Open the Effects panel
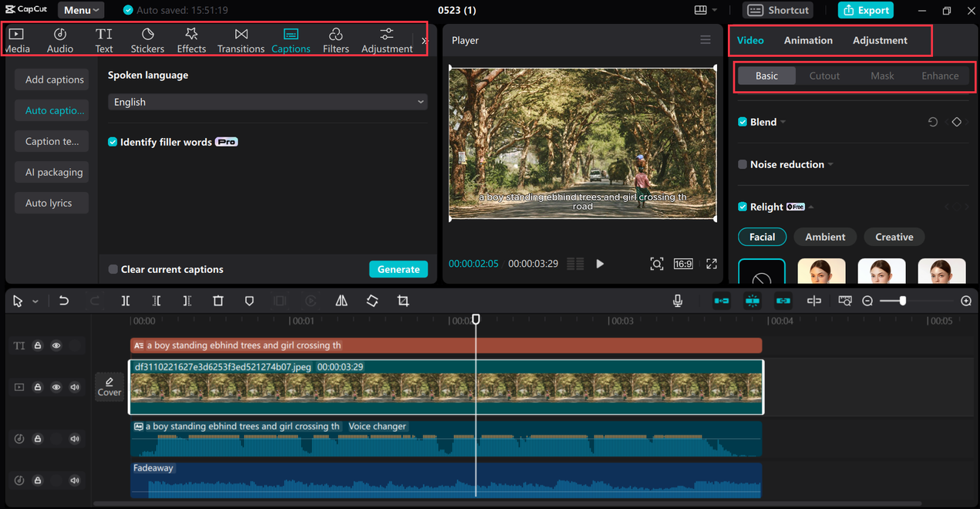Image resolution: width=980 pixels, height=509 pixels. coord(191,40)
